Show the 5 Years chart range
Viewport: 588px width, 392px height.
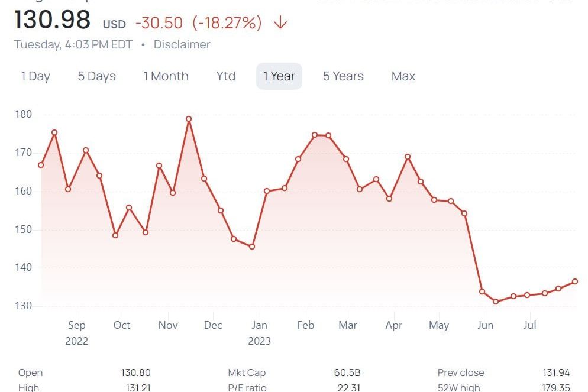coord(343,76)
